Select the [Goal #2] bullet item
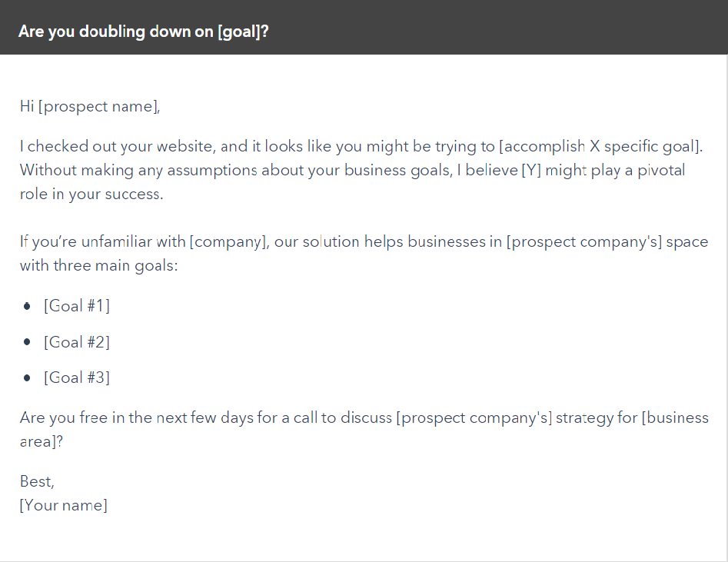The height and width of the screenshot is (562, 728). point(77,342)
